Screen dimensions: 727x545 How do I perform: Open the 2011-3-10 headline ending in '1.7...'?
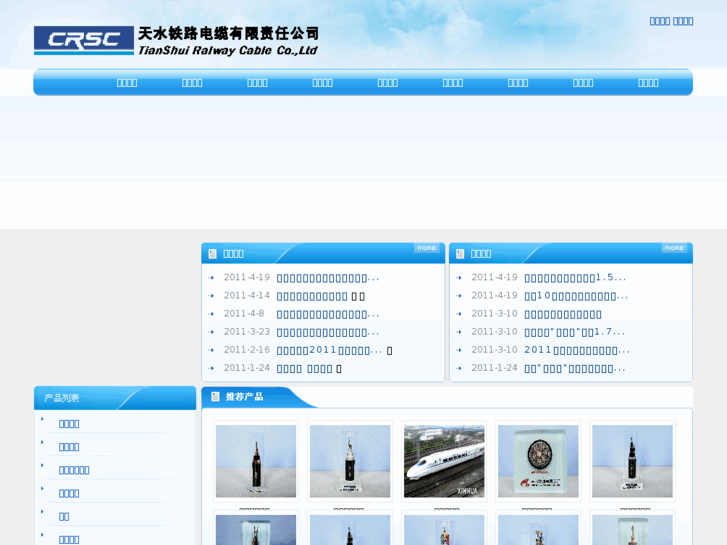[574, 332]
